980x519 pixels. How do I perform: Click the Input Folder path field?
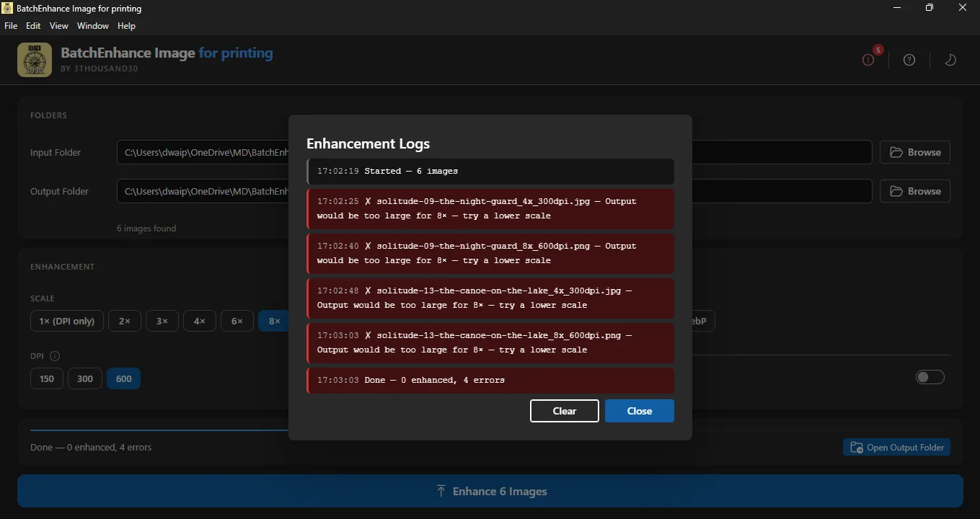coord(494,152)
